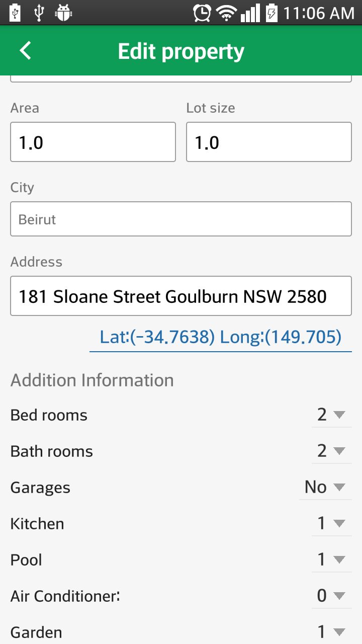Tap the Lat/Long coordinates link
The width and height of the screenshot is (362, 644).
(220, 337)
